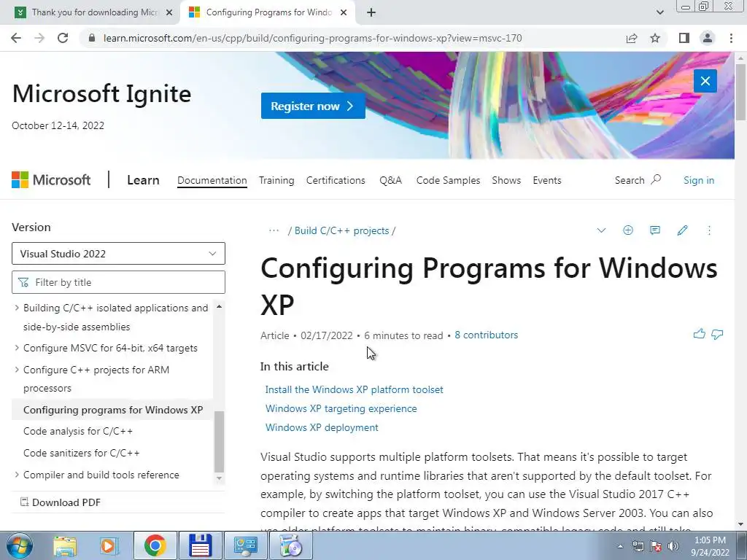View the 8 contributors link
The width and height of the screenshot is (747, 560).
[486, 335]
